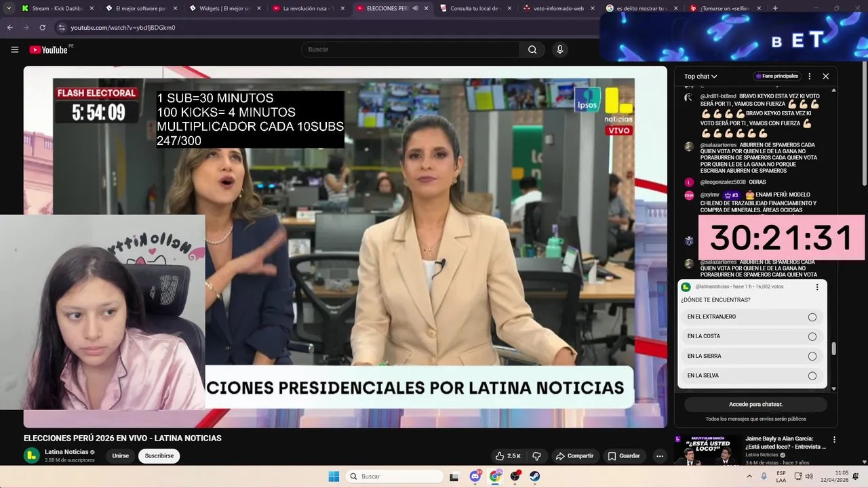Open chat options three-dot menu
Screen dimensions: 868x488
pos(809,77)
